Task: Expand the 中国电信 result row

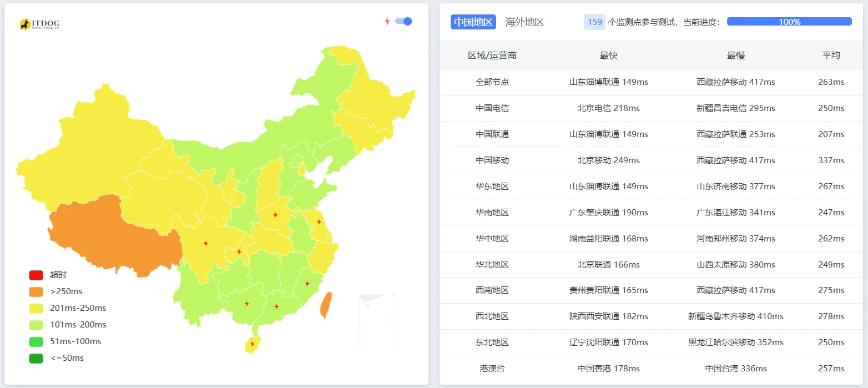Action: 493,108
